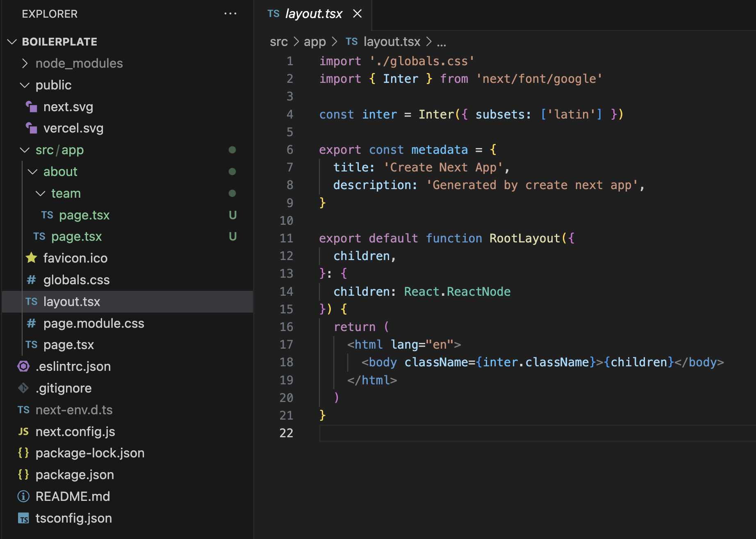Open globals.css in the file tree
This screenshot has width=756, height=539.
[76, 280]
